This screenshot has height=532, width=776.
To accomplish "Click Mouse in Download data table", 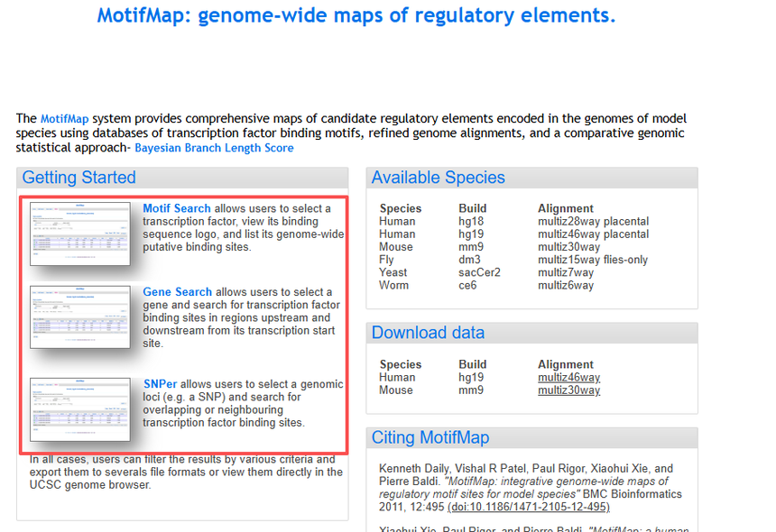I will (396, 390).
